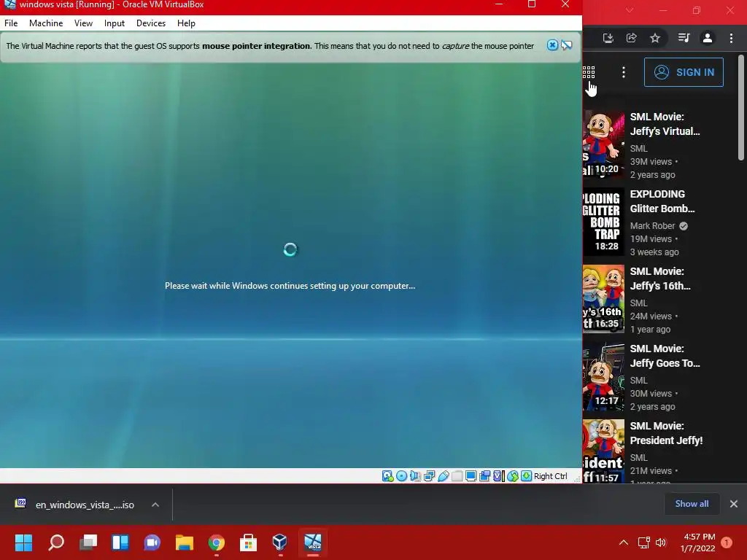Click the EXPLODING Glitter Bomb video title
Screen dimensions: 747x560
pos(662,201)
